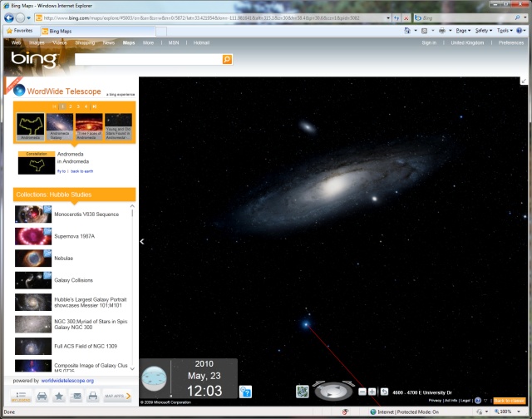Click the Bing search magnifier button
Screen dimensions: 532x419
coord(227,59)
